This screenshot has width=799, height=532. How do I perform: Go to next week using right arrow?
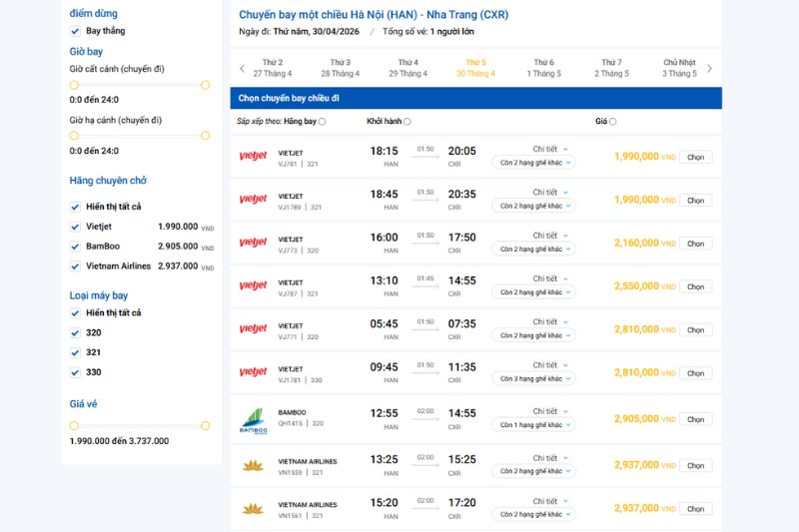[709, 68]
